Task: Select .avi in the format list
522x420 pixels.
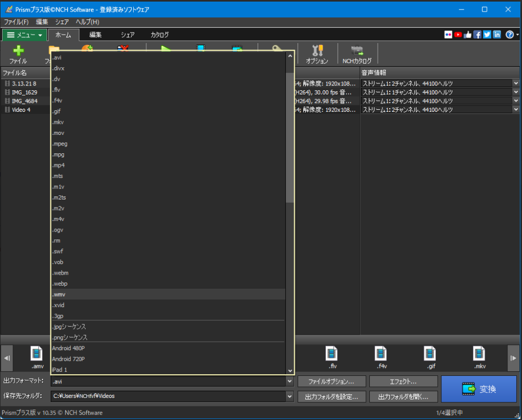Action: (x=168, y=58)
